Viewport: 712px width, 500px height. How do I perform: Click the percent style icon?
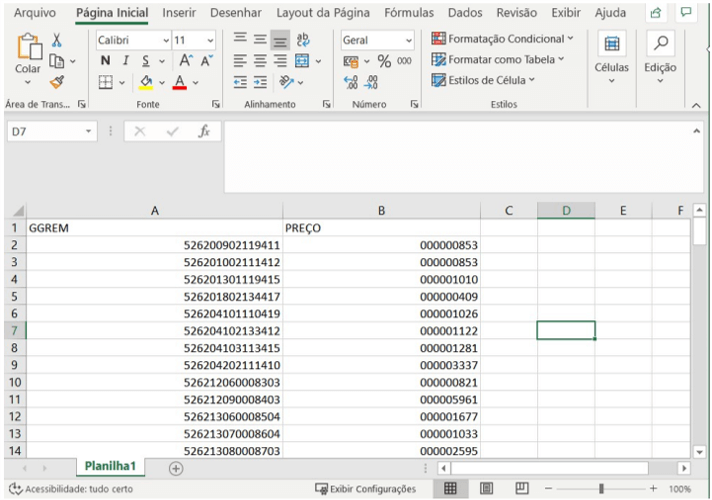point(383,62)
